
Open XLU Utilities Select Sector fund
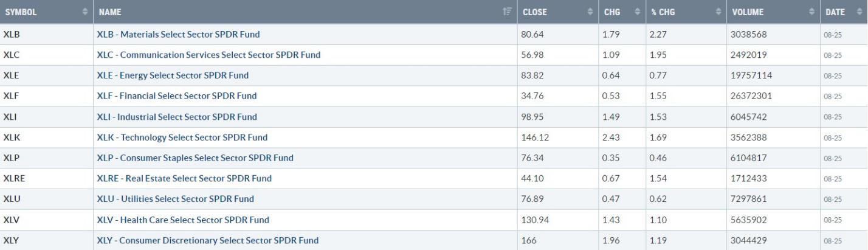click(175, 199)
